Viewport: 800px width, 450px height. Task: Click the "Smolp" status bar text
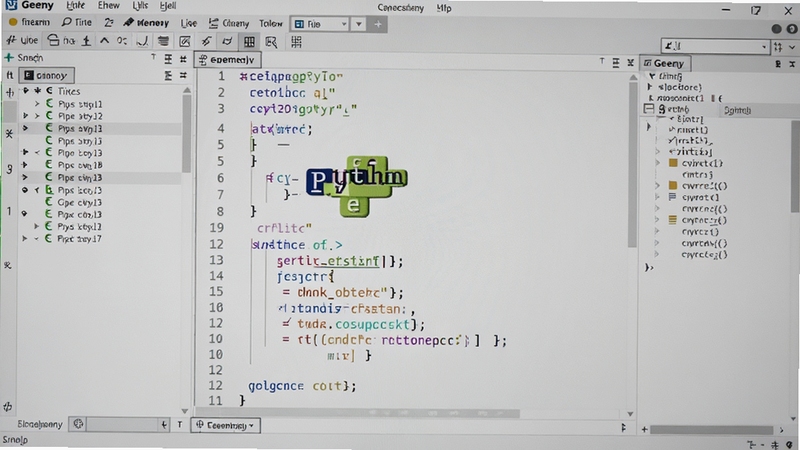[15, 440]
